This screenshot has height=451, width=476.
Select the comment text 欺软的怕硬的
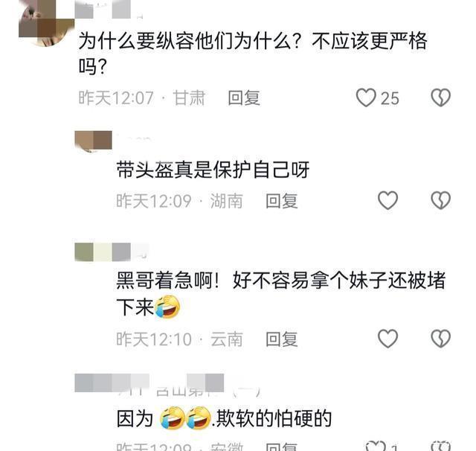[x=274, y=418]
